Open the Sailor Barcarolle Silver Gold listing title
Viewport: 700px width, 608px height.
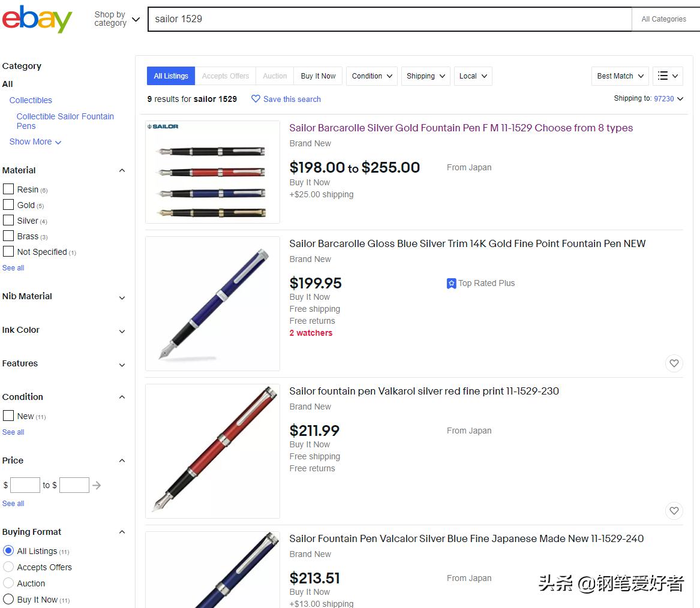click(x=461, y=128)
